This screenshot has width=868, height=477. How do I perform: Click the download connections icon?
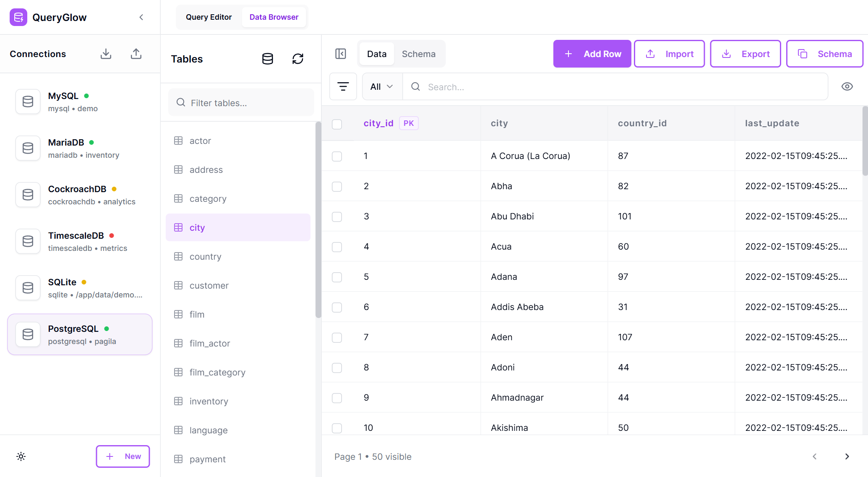pyautogui.click(x=106, y=54)
